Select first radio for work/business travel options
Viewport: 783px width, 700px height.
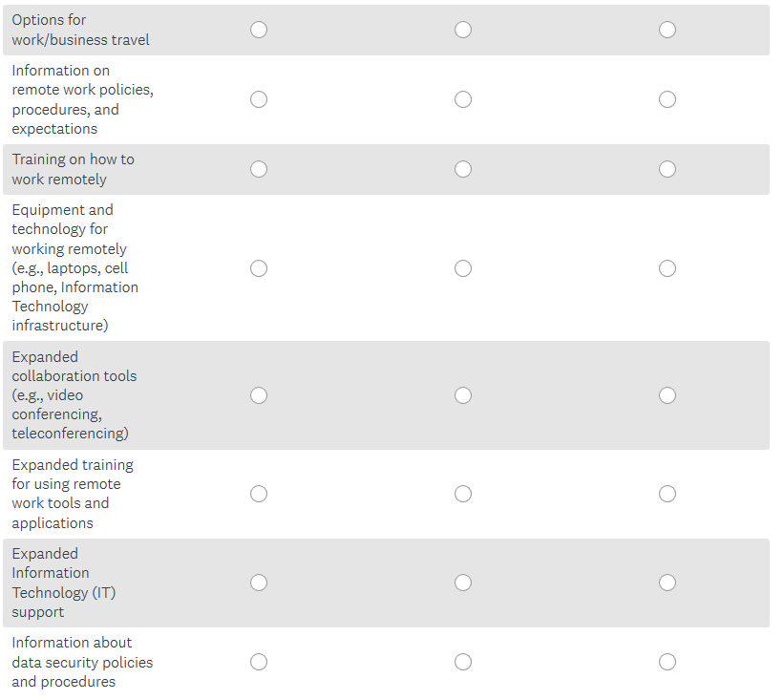click(259, 30)
